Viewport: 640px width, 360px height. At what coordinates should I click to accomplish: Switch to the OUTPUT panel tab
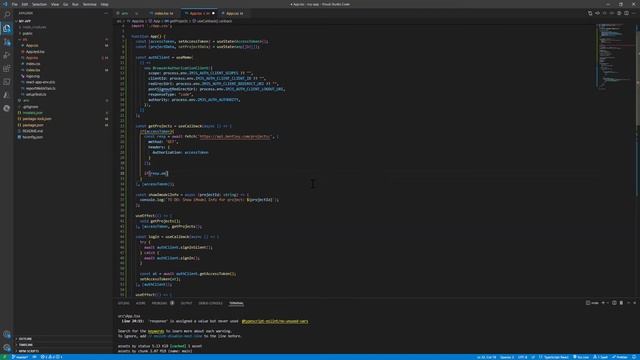tap(186, 303)
